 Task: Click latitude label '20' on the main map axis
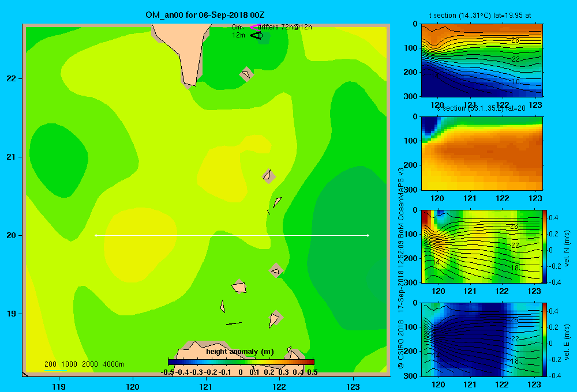[12, 235]
